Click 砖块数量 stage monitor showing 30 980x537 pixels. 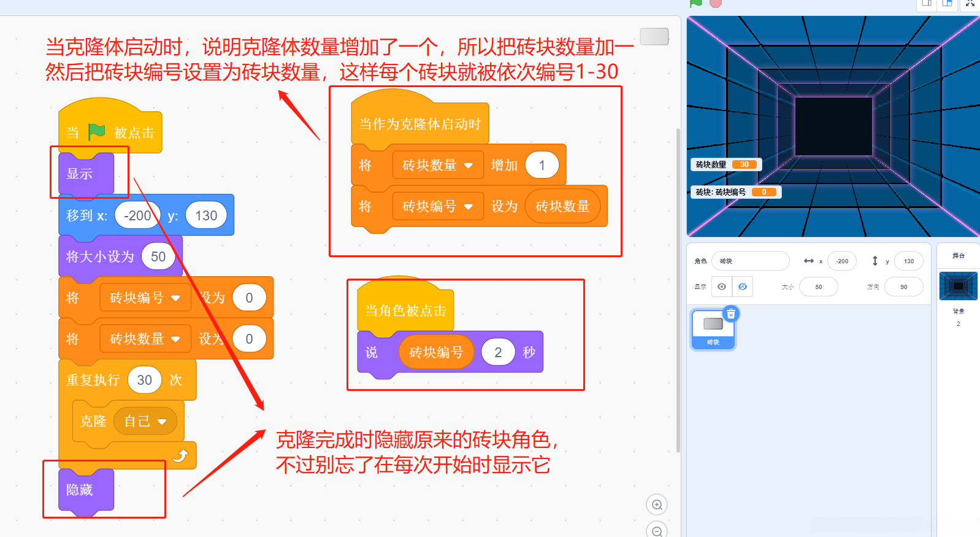coord(726,164)
